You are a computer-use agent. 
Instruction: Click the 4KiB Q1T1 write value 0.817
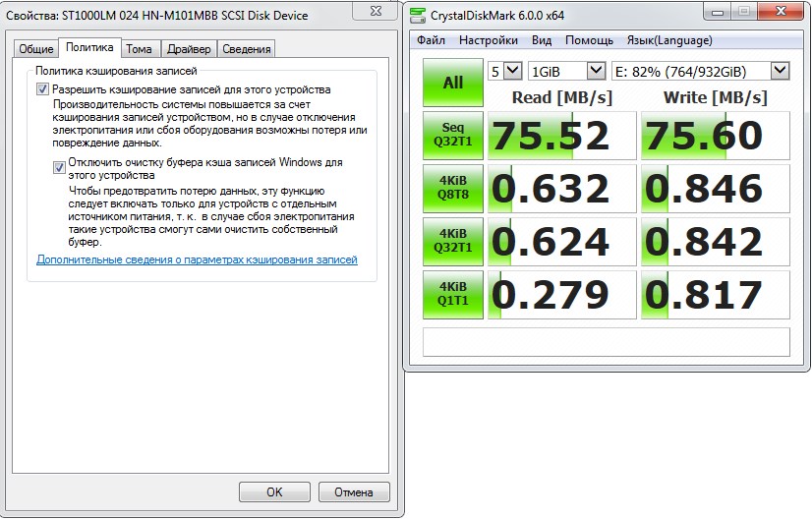pos(715,294)
